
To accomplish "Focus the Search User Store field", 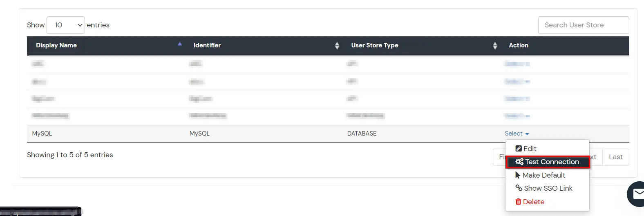I will (584, 25).
